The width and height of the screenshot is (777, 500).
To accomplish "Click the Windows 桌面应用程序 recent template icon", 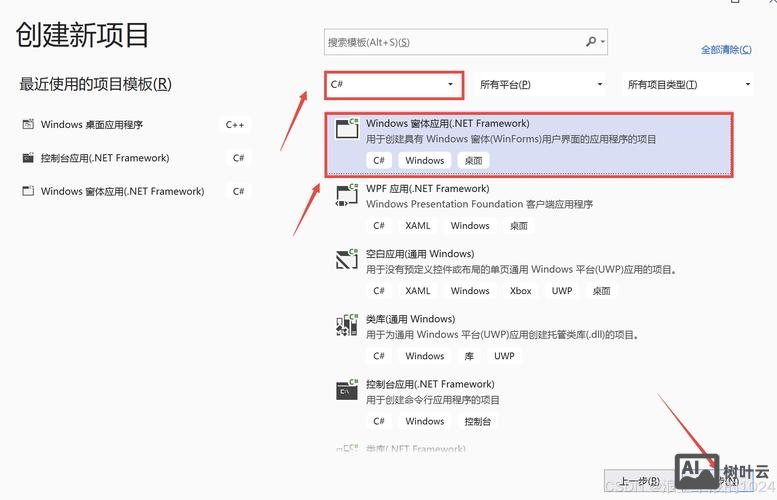I will 28,124.
